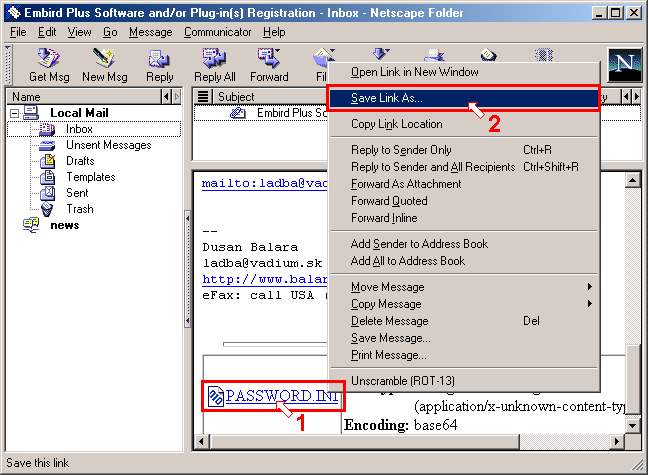Click the Next message toolbar icon
Viewport: 648px width, 475px height.
point(380,54)
